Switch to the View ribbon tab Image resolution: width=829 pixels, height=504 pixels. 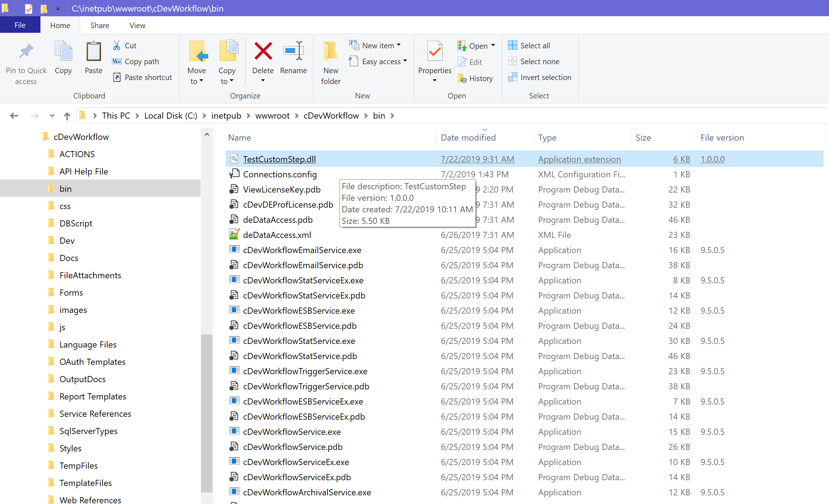[137, 25]
